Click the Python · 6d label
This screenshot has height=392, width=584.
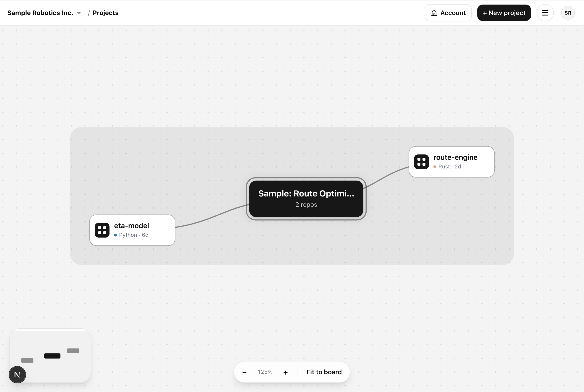(134, 235)
